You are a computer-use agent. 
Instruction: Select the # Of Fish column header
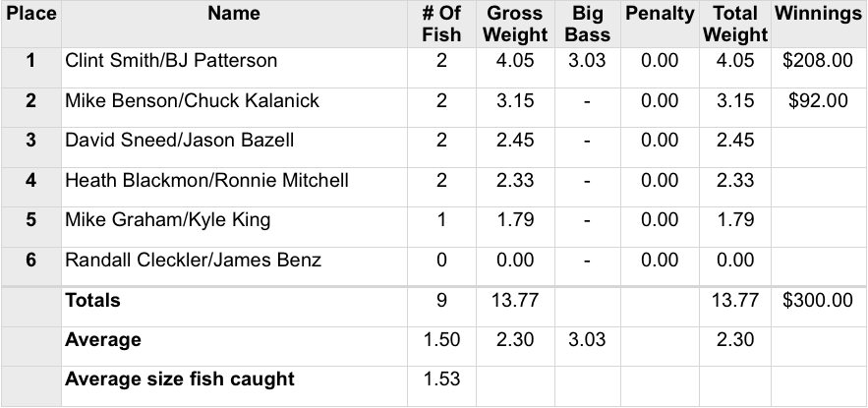point(441,25)
